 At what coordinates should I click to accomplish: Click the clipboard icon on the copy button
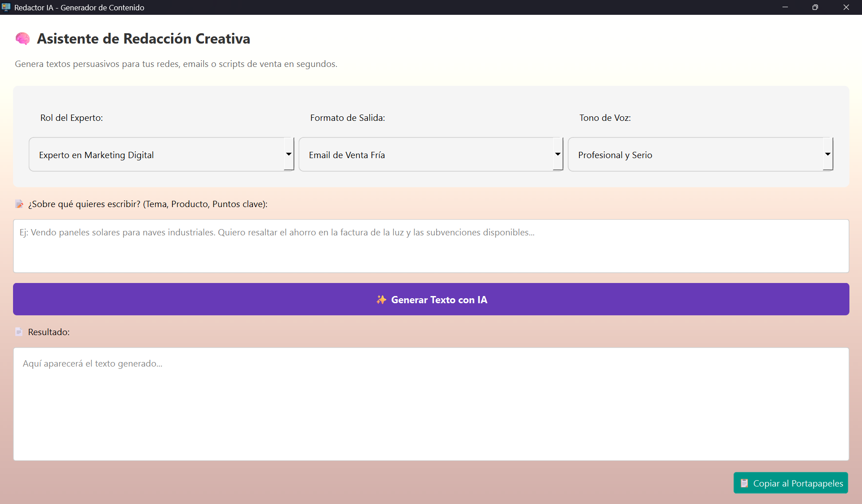coord(744,483)
